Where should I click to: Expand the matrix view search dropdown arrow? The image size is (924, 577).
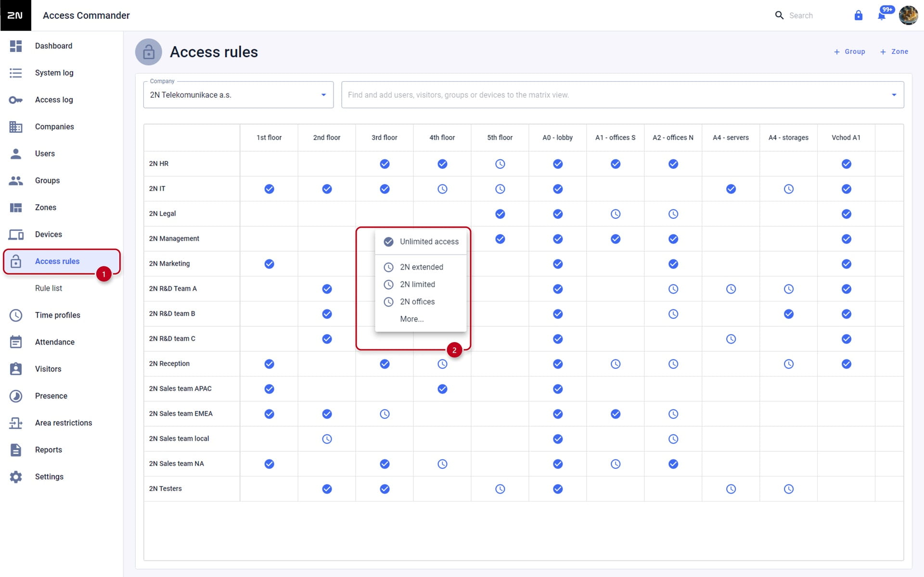[x=894, y=95]
